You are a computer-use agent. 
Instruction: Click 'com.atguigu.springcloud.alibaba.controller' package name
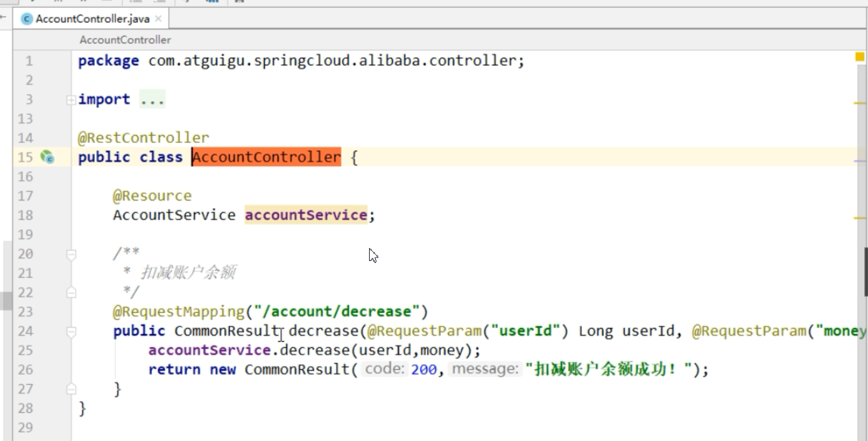[x=332, y=61]
